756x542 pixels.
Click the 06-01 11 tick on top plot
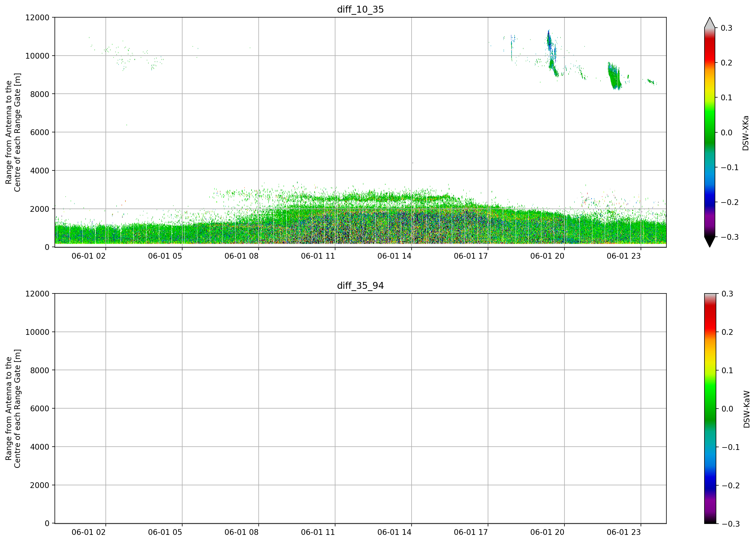[318, 256]
